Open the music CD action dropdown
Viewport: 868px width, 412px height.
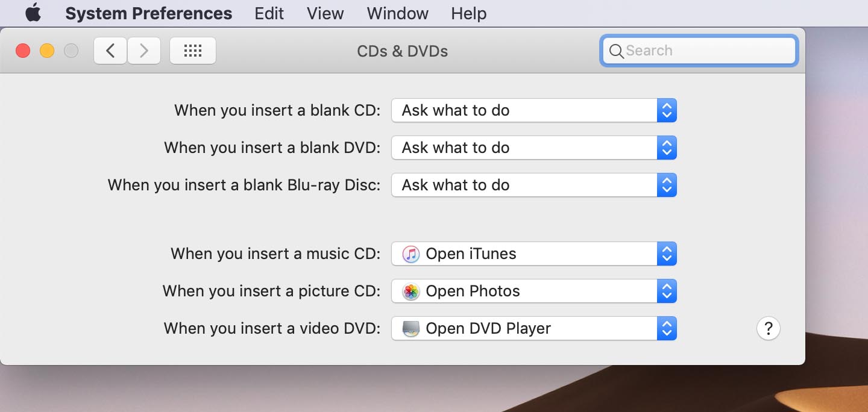534,254
